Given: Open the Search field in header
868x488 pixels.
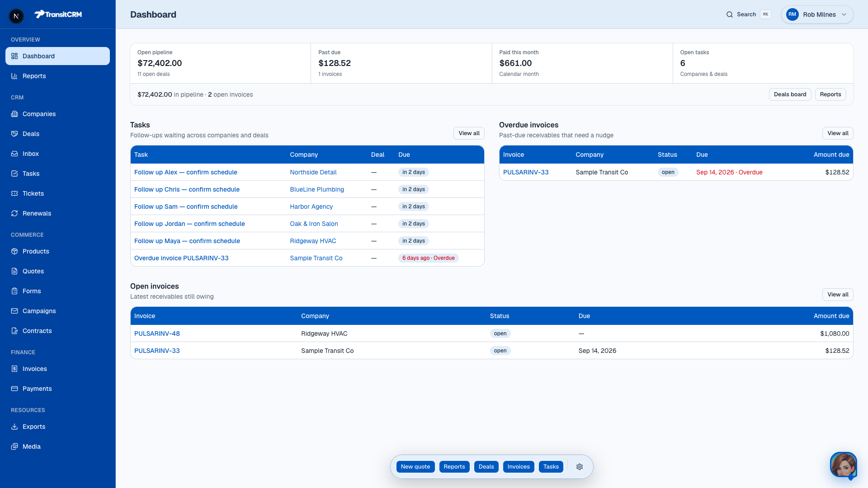Looking at the screenshot, I should click(749, 14).
